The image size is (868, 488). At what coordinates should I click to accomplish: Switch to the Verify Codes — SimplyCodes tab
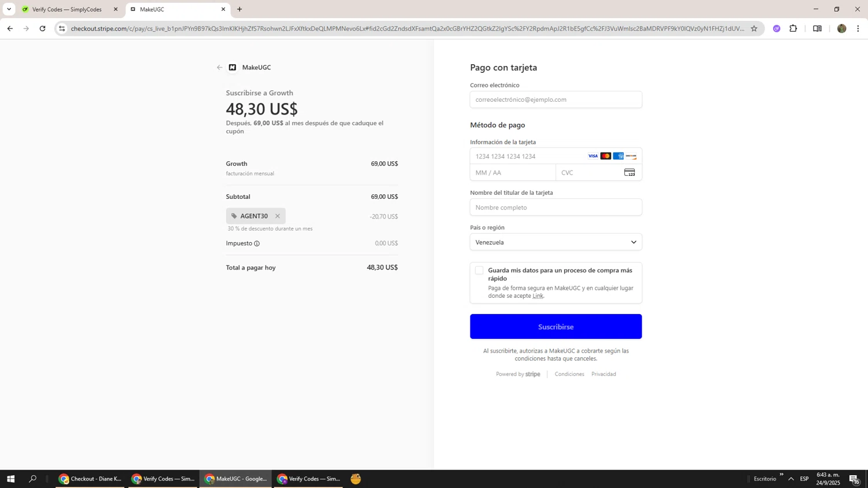(x=67, y=9)
